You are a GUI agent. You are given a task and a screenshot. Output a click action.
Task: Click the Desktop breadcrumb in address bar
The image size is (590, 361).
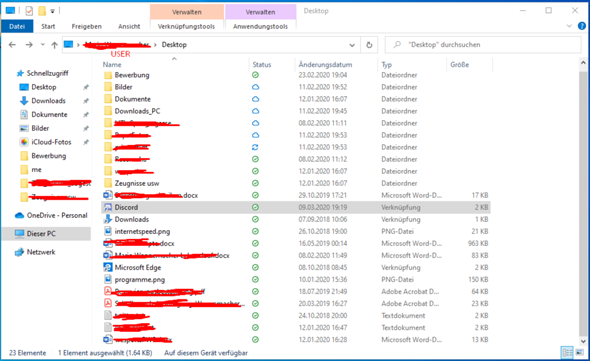(x=174, y=44)
